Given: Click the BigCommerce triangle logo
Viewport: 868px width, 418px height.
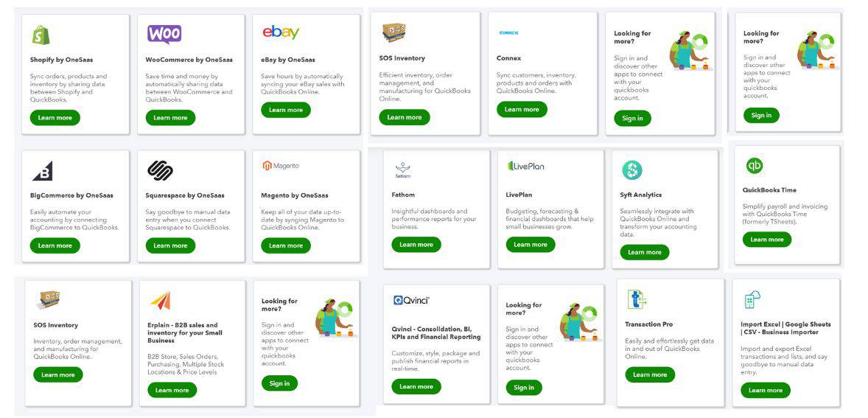Looking at the screenshot, I should tap(42, 170).
